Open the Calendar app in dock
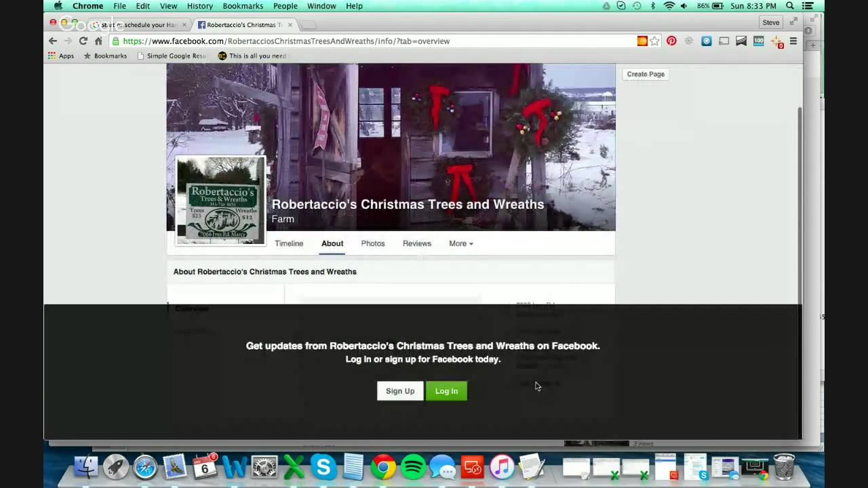This screenshot has width=868, height=488. [205, 468]
